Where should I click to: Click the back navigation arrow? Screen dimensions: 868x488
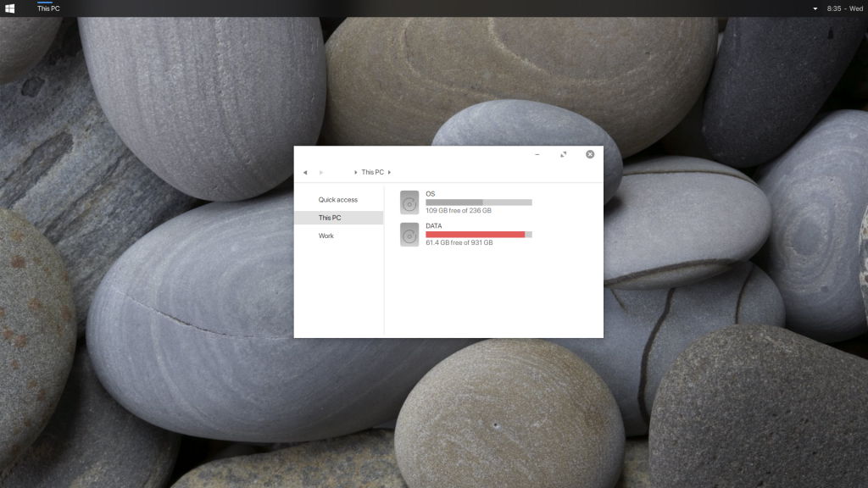[x=305, y=172]
